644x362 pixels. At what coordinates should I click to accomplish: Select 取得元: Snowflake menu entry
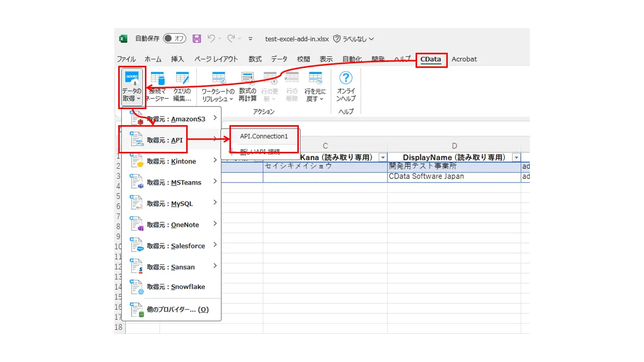[x=171, y=287]
